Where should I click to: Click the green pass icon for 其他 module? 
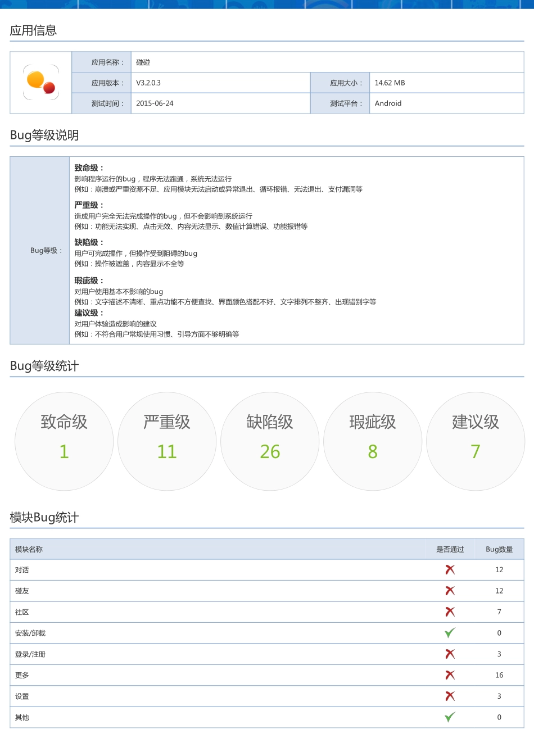tap(449, 717)
